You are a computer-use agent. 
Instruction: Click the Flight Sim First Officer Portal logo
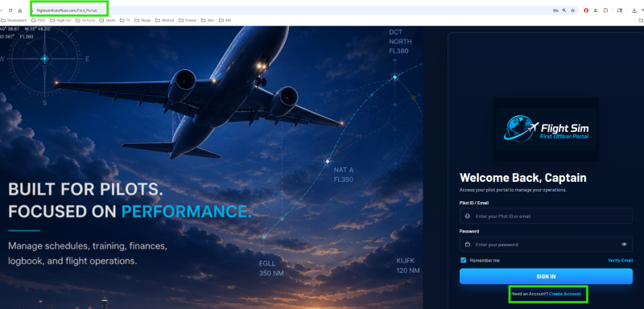[x=546, y=130]
